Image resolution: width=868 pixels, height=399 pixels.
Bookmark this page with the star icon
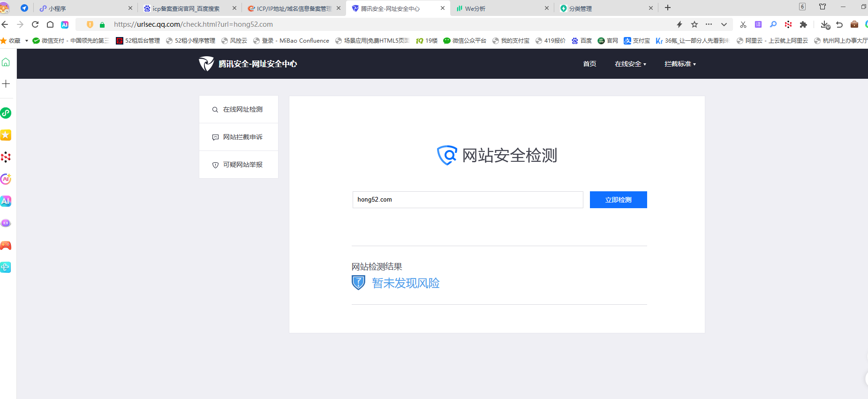click(694, 24)
